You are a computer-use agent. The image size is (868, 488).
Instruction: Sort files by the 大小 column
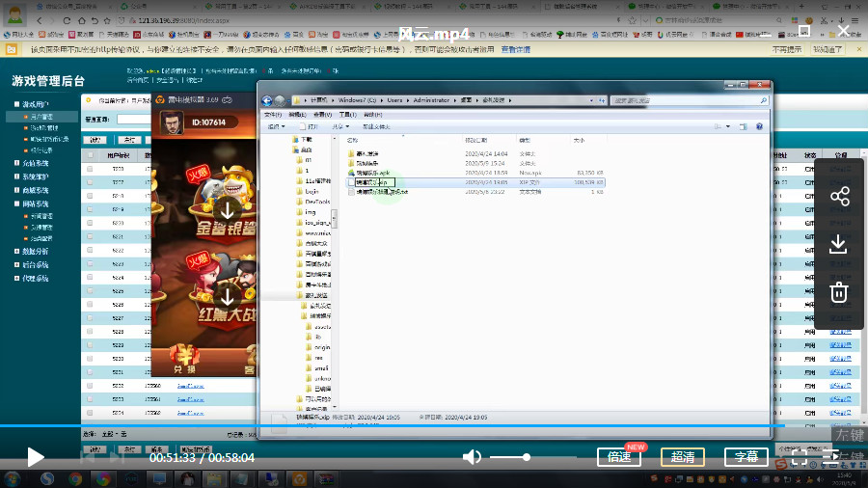coord(579,141)
